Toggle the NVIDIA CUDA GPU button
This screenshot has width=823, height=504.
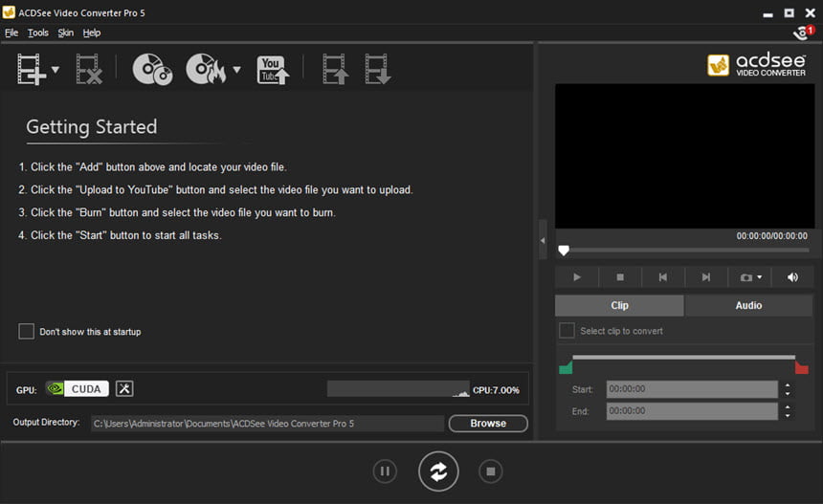(x=78, y=388)
